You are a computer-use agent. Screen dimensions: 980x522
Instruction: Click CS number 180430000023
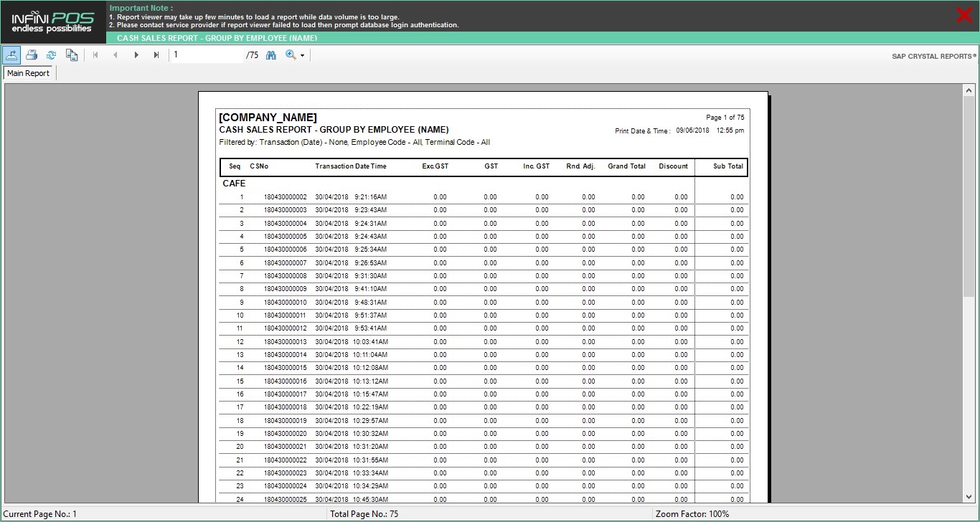click(285, 473)
